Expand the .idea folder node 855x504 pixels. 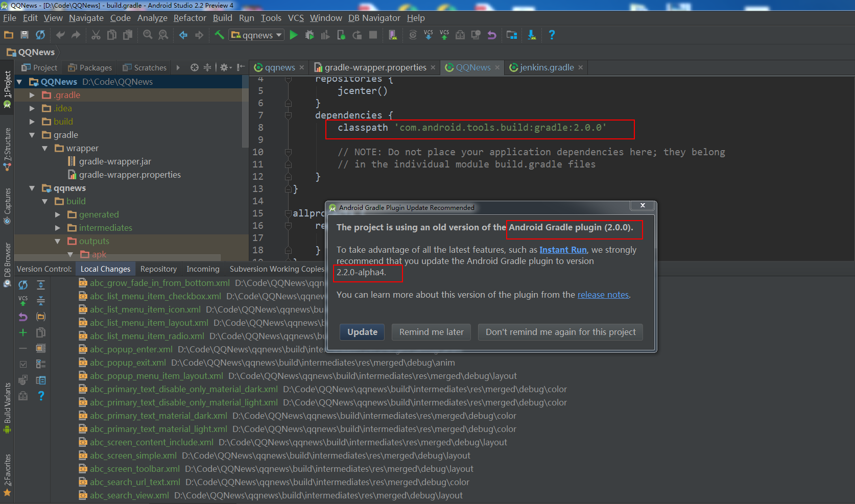tap(32, 108)
